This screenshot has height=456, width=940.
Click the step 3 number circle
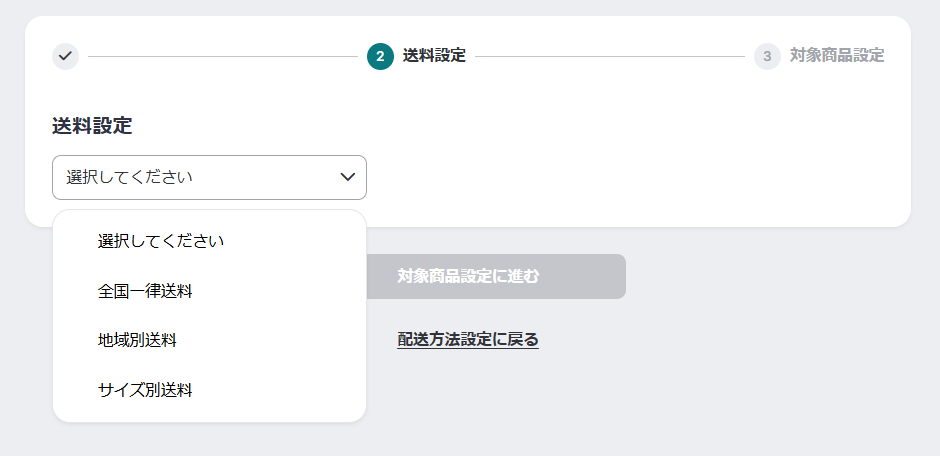(767, 56)
